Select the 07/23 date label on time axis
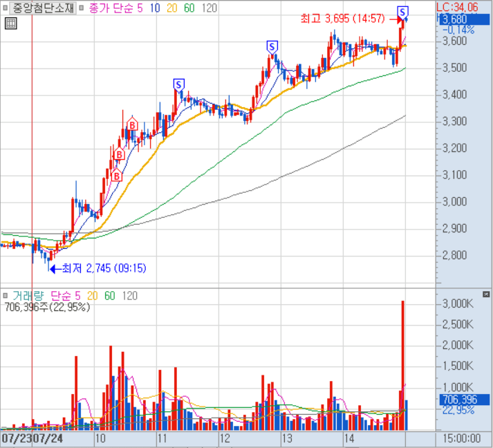The width and height of the screenshot is (493, 448). pyautogui.click(x=17, y=438)
